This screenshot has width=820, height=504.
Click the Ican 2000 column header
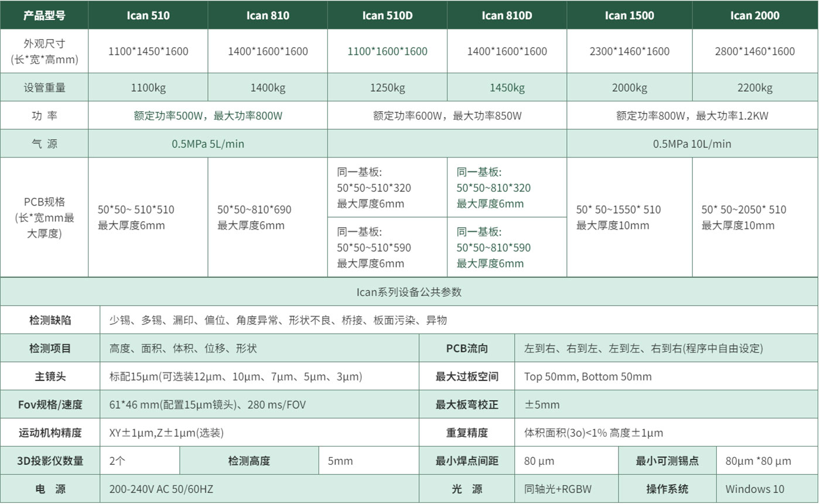tap(754, 15)
